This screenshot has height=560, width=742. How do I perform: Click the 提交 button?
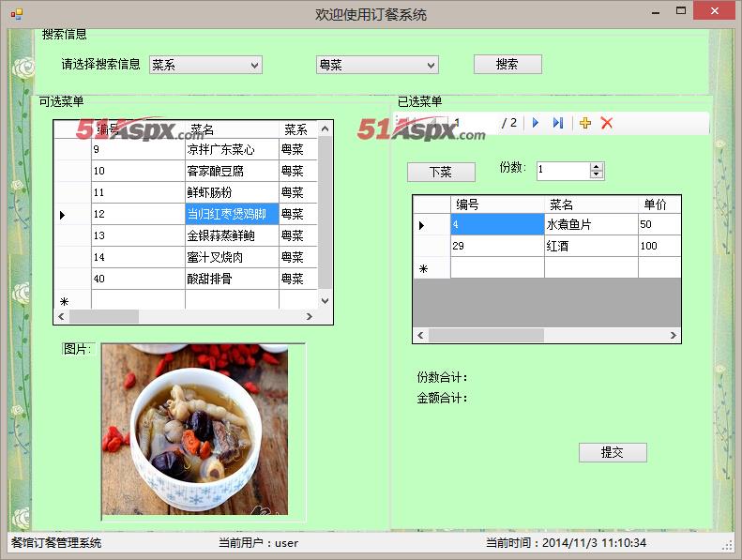613,452
